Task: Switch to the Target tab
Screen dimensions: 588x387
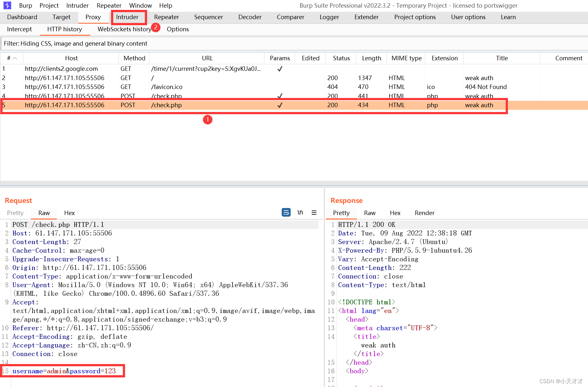Action: 62,17
